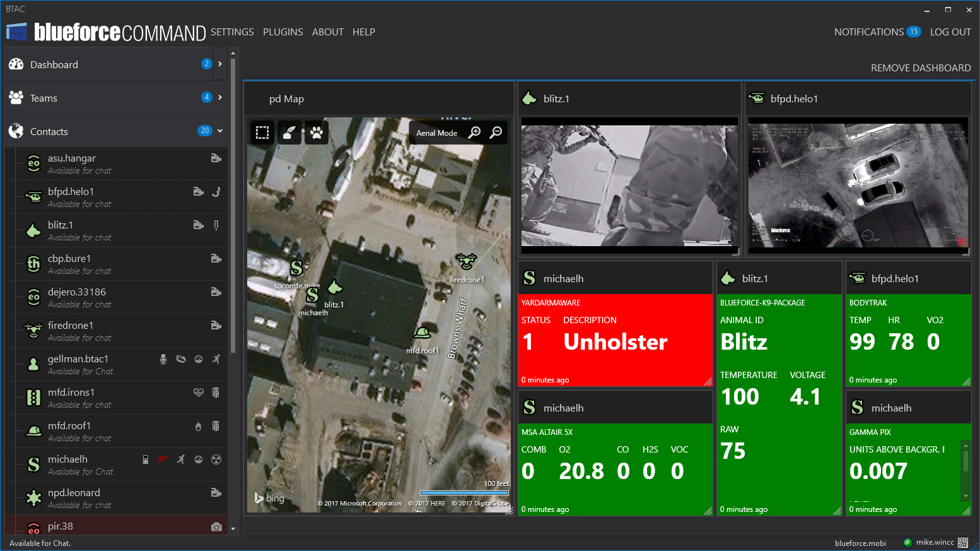Image resolution: width=980 pixels, height=551 pixels.
Task: Click REMOVE DASHBOARD
Action: tap(920, 68)
